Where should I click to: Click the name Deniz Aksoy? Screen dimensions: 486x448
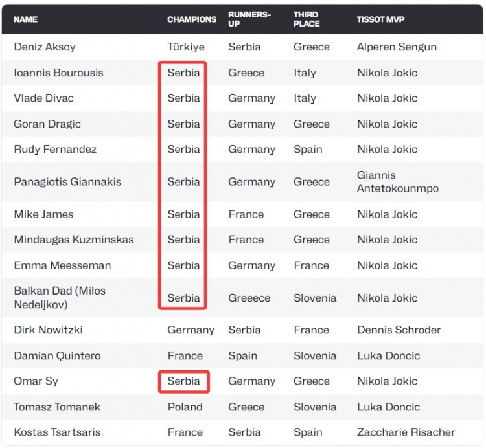(45, 47)
